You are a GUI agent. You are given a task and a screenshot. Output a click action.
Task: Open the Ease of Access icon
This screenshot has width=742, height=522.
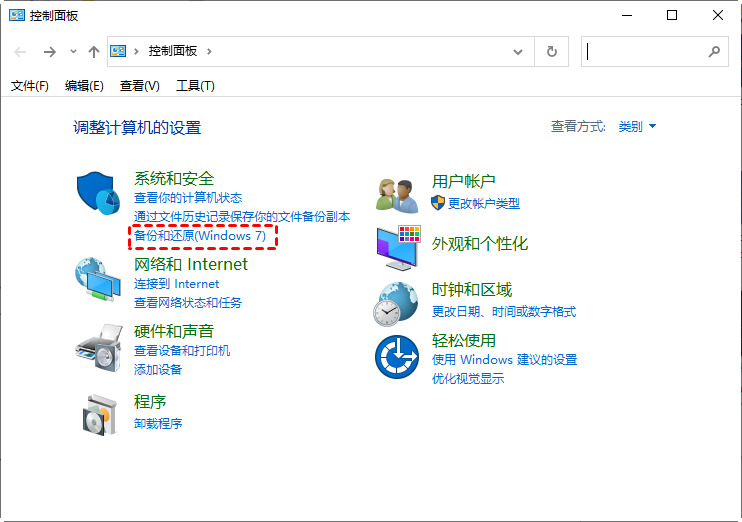[x=396, y=356]
